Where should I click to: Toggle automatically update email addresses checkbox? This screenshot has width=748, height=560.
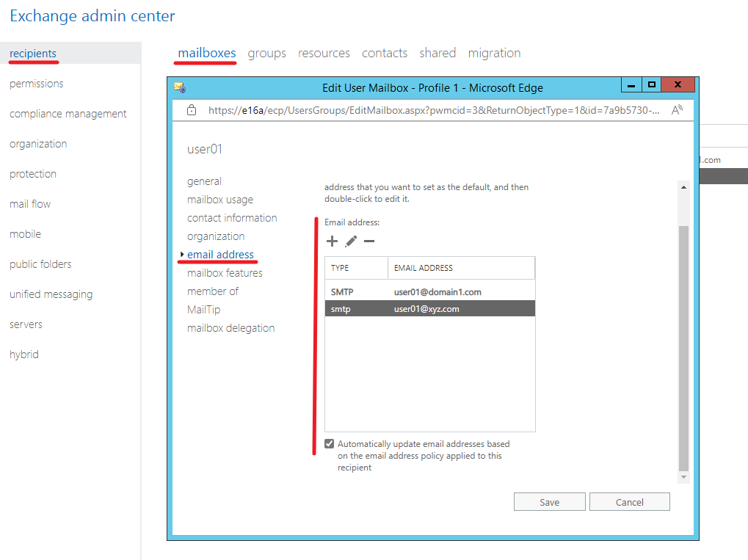[x=329, y=444]
